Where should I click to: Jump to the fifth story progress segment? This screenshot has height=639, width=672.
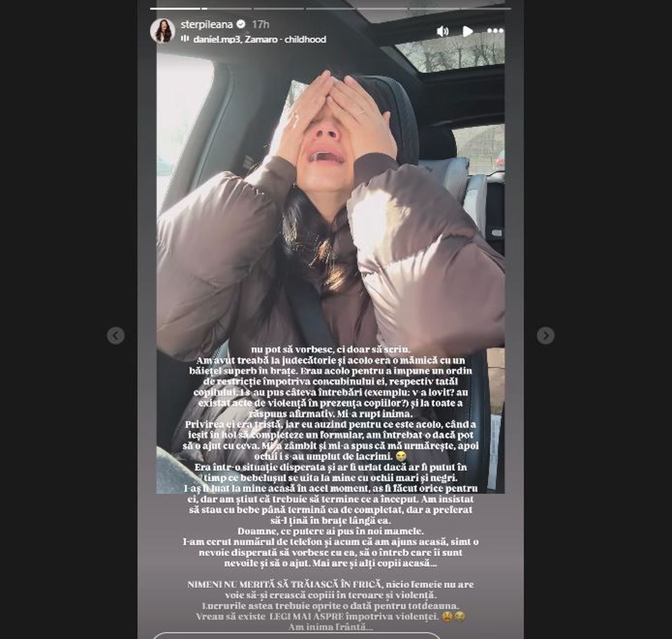[x=382, y=8]
